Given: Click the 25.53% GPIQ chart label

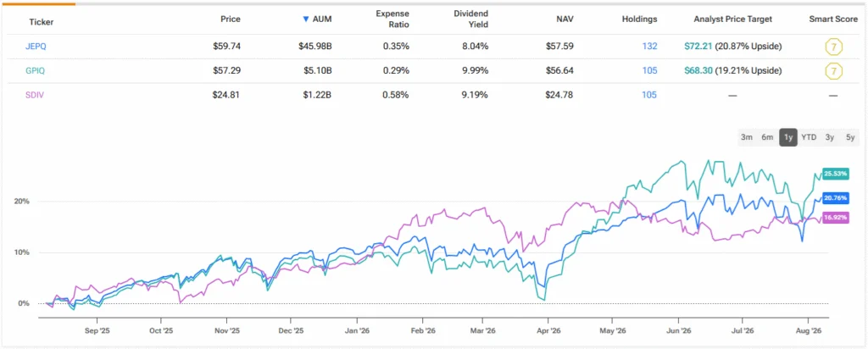Looking at the screenshot, I should click(835, 173).
